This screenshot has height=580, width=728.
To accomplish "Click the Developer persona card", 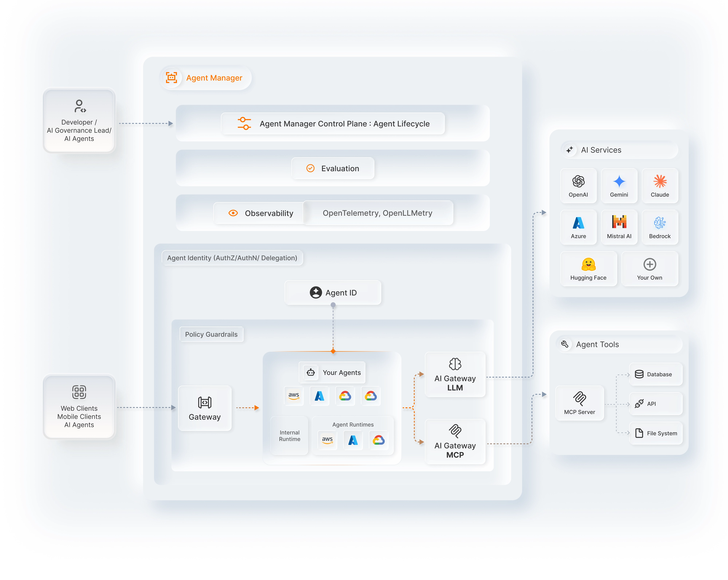I will click(79, 121).
